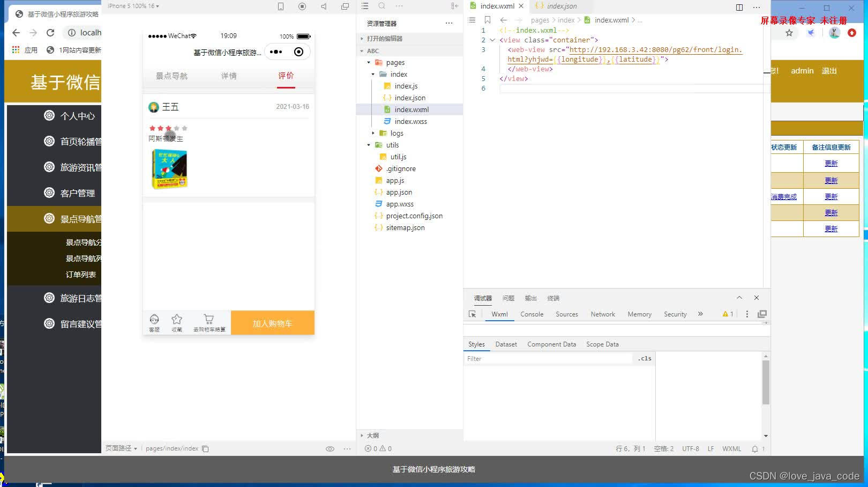Viewport: 868px width, 487px height.
Task: Show more devtools tabs with double chevron
Action: 700,314
